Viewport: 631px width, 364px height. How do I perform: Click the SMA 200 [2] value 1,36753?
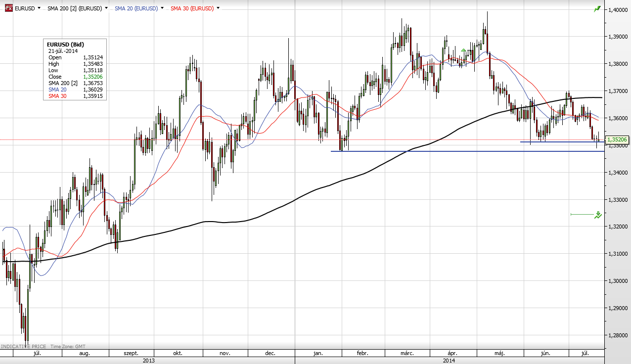tap(93, 83)
